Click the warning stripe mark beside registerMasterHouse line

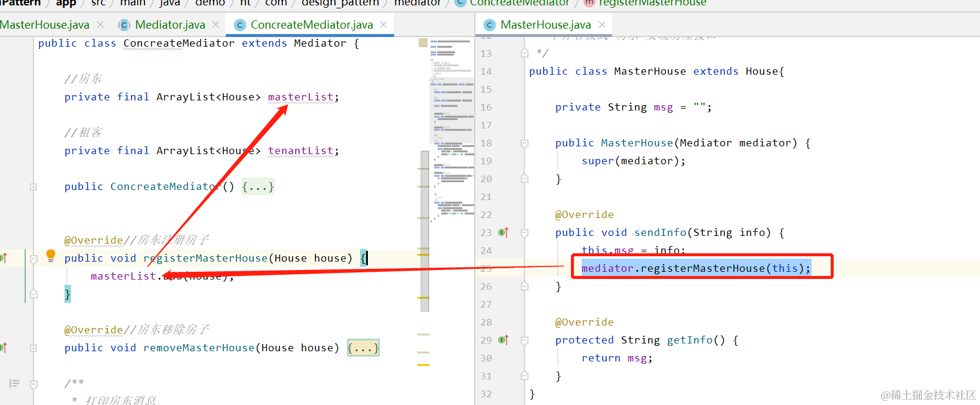423,254
